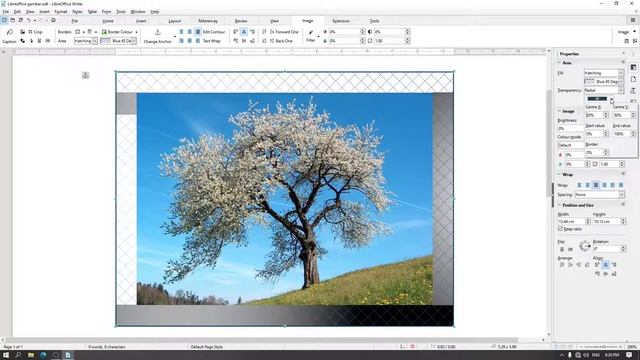Viewport: 640px width, 360px height.
Task: Open the Styles menu
Action: tap(77, 12)
